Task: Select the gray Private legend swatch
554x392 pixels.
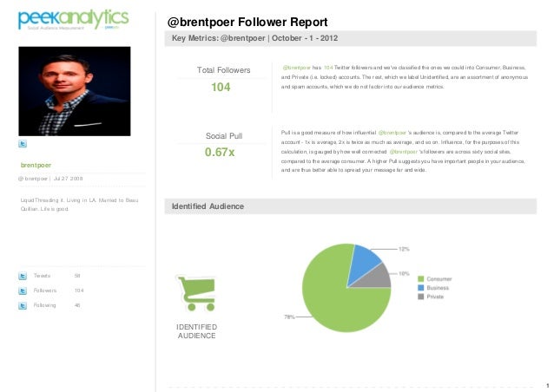Action: pyautogui.click(x=421, y=297)
